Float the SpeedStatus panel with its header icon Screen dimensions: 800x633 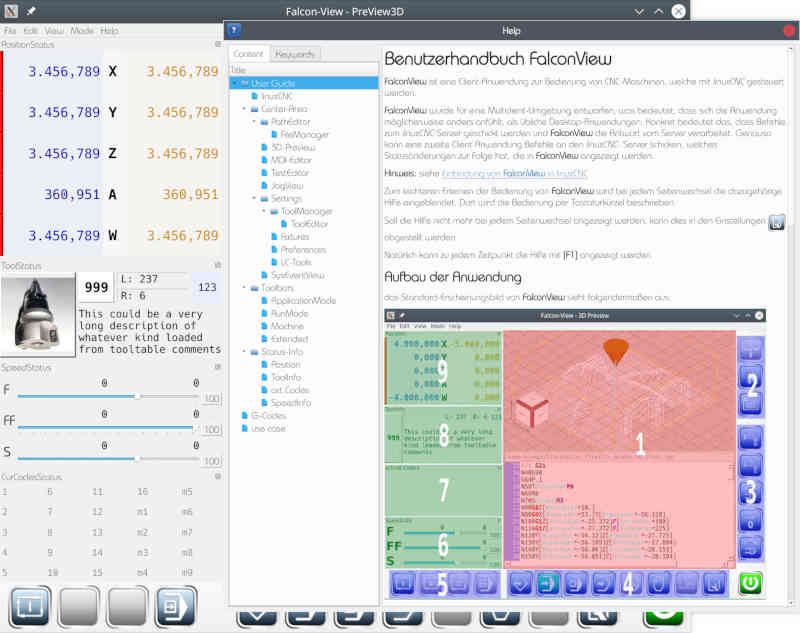click(x=218, y=367)
